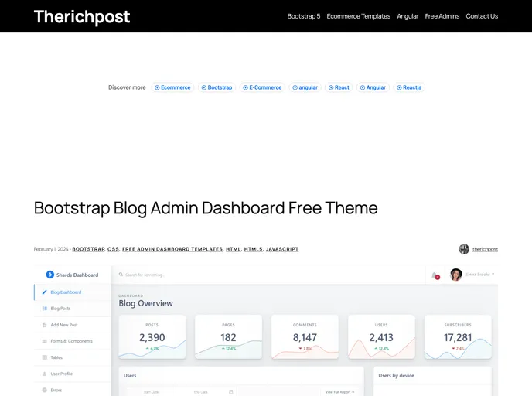Click the CSS category link
Image resolution: width=532 pixels, height=396 pixels.
(113, 249)
